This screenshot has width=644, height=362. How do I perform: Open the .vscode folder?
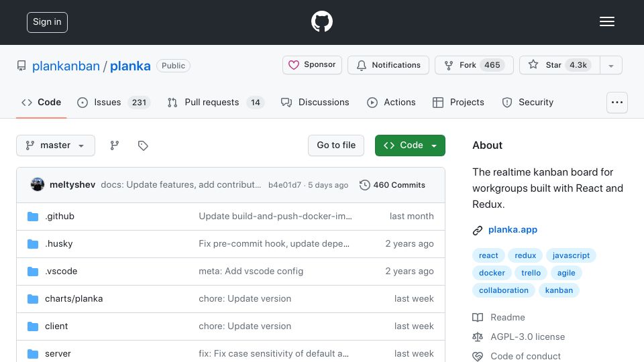point(61,271)
